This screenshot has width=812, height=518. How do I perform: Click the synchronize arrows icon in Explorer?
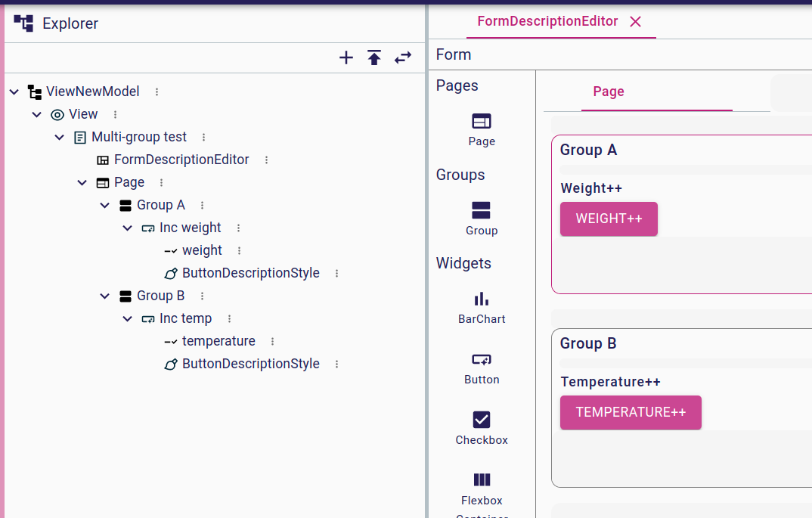pos(402,57)
